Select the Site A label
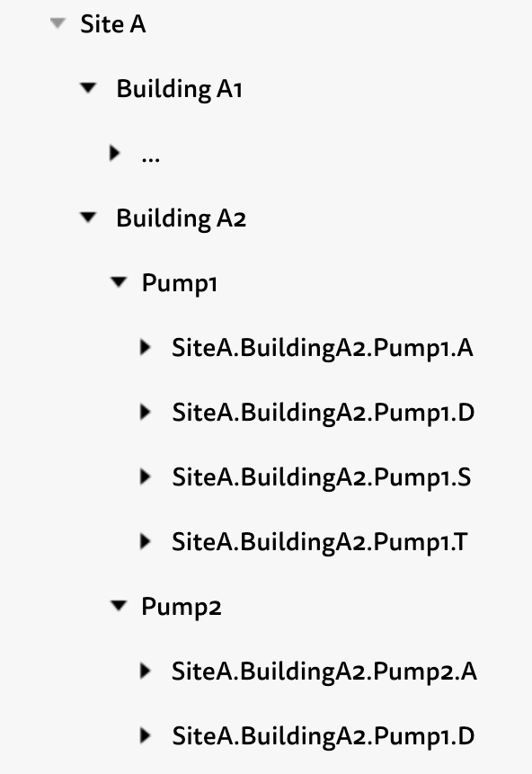532x774 pixels. pyautogui.click(x=113, y=23)
